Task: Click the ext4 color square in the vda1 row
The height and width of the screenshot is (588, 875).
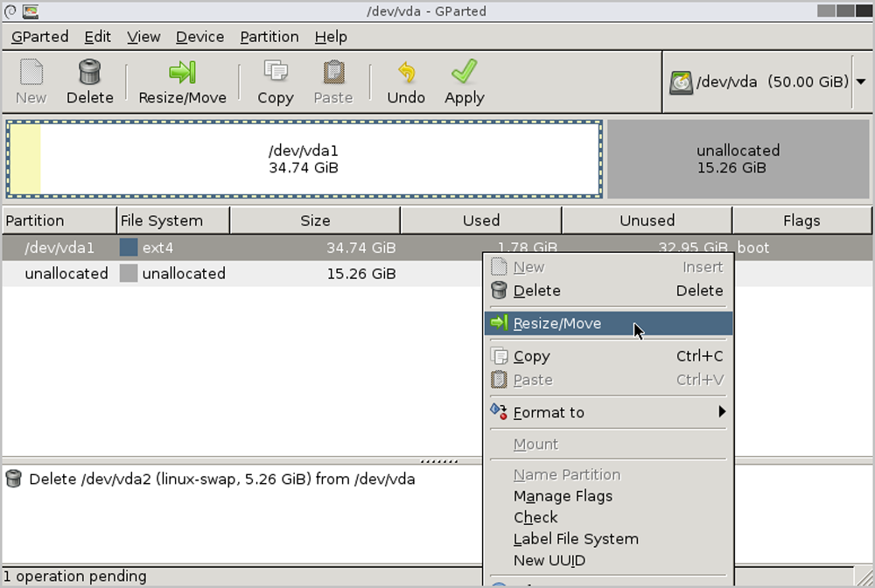Action: [x=129, y=248]
